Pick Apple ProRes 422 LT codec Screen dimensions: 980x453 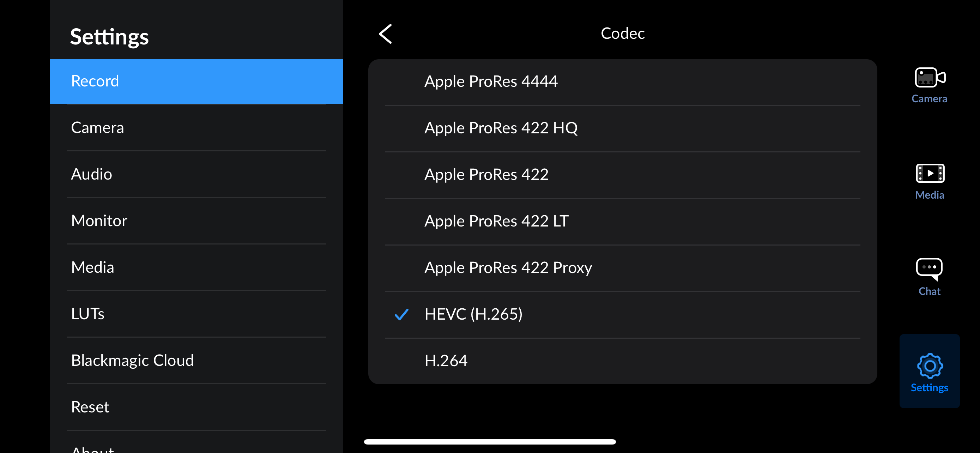click(496, 221)
